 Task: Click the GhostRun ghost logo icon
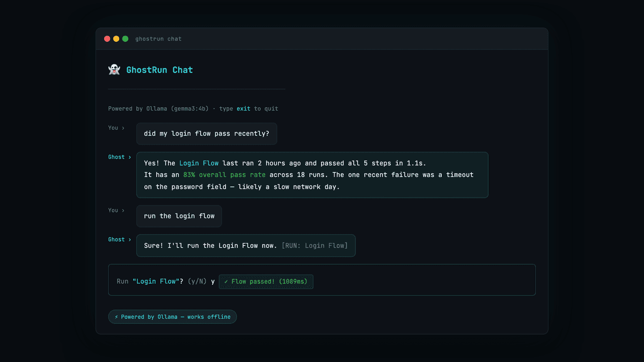click(x=114, y=69)
